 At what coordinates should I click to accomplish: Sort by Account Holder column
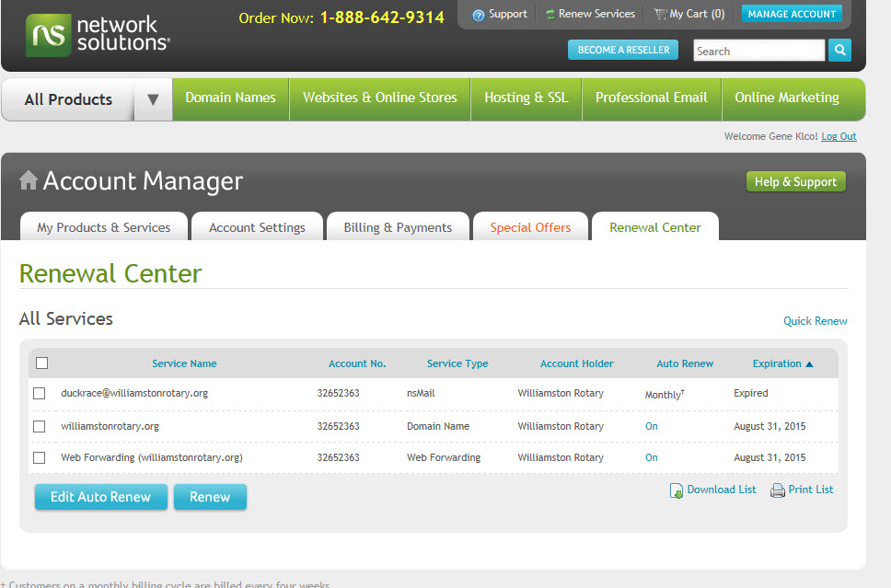[x=577, y=363]
